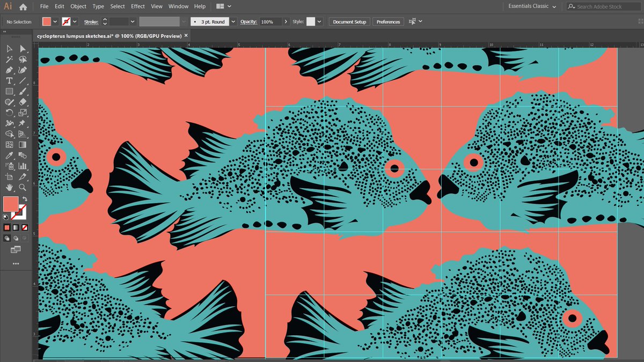Select the Pen tool
The height and width of the screenshot is (362, 644).
click(x=9, y=70)
